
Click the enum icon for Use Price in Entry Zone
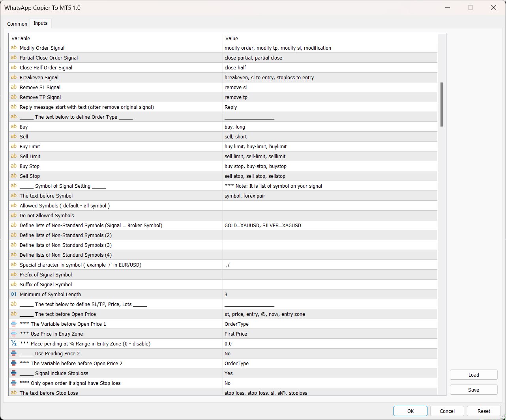14,334
